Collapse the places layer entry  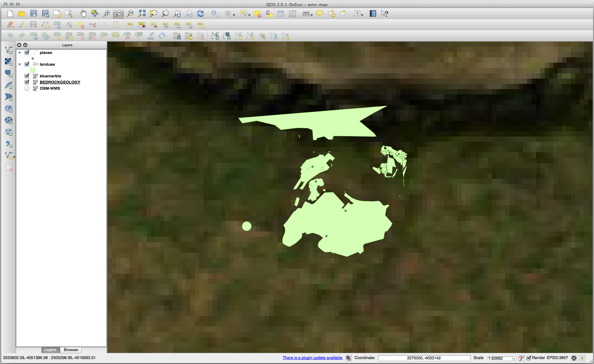tap(19, 53)
